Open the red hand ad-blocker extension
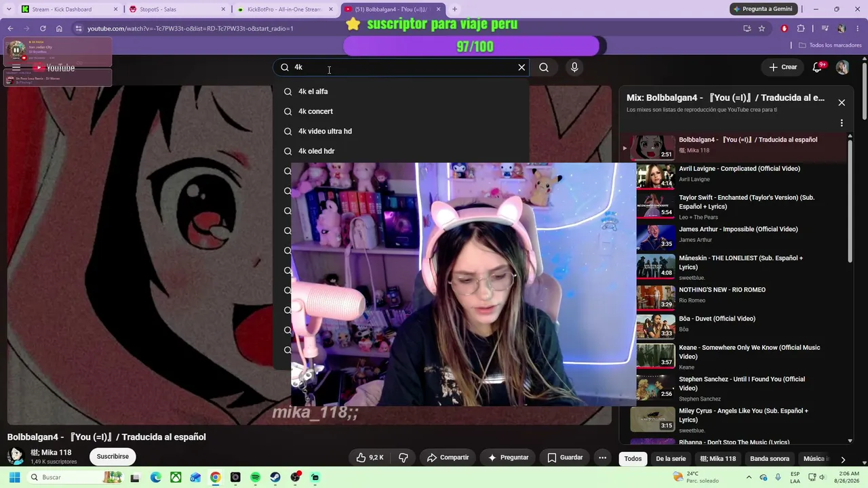Image resolution: width=868 pixels, height=488 pixels. click(x=785, y=28)
